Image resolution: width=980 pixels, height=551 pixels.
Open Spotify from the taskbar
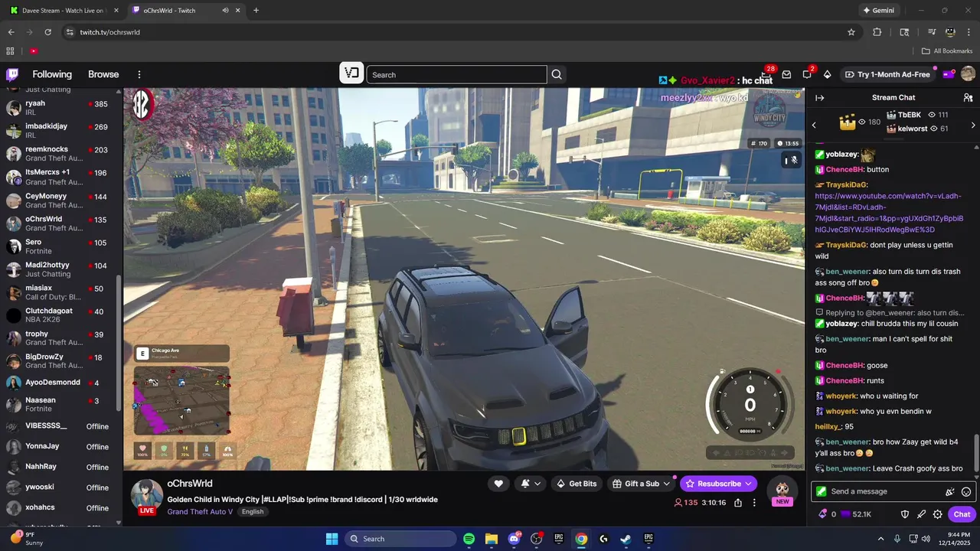coord(469,539)
